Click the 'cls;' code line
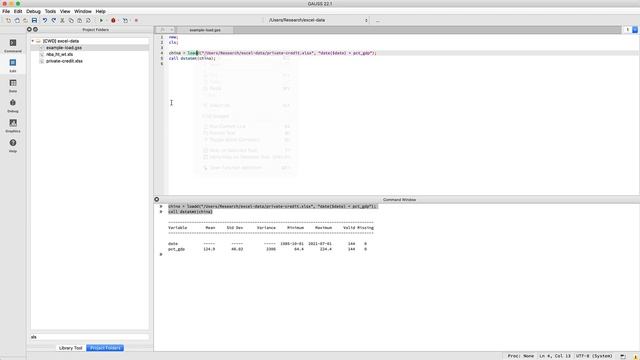Viewport: 640px width, 360px height. 173,42
